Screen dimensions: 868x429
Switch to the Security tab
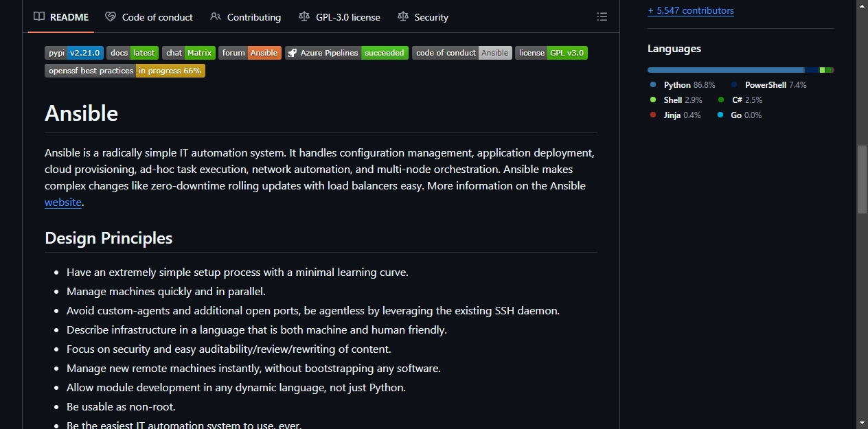point(423,17)
